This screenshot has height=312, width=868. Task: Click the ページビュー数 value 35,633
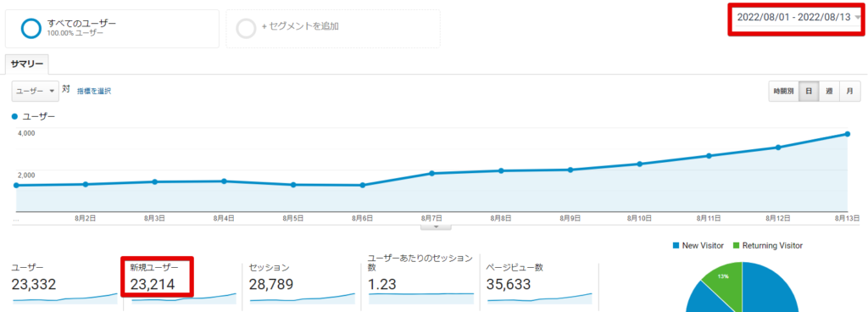[x=509, y=284]
